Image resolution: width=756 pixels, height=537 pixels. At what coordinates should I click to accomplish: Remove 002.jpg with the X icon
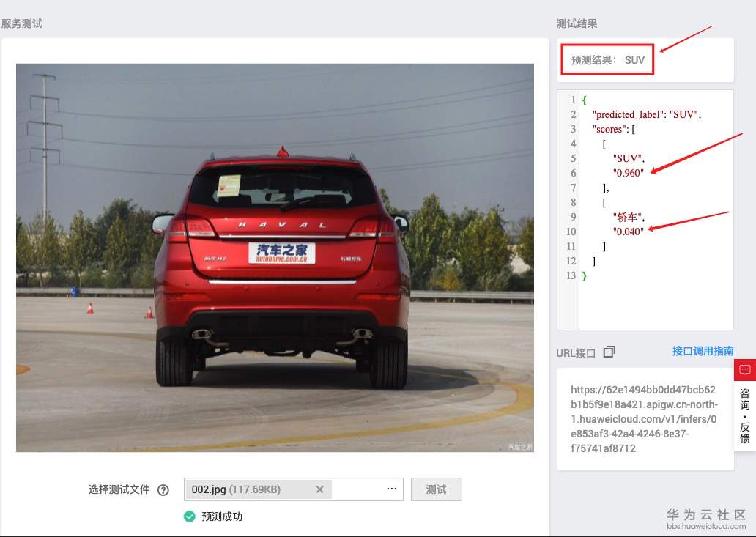[319, 490]
